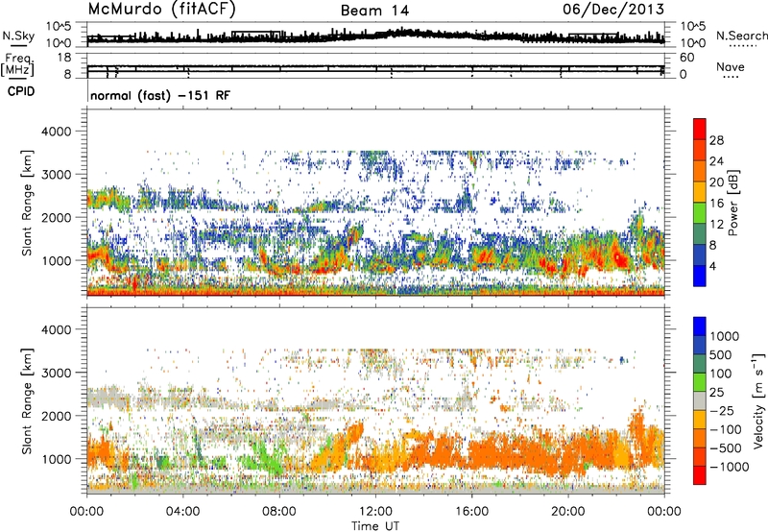768x532 pixels.
Task: Click the '28' power colorbar value
Action: point(716,140)
